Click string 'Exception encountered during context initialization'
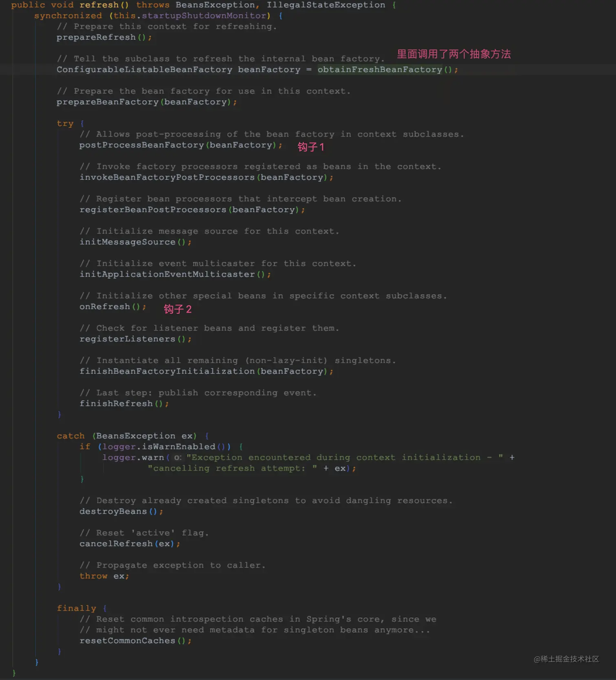This screenshot has height=680, width=616. (x=345, y=458)
